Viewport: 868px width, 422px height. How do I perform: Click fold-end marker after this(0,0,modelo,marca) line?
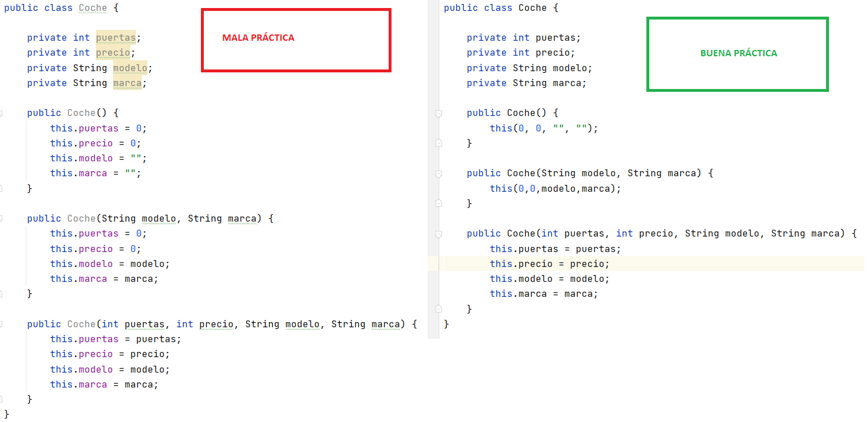[439, 203]
